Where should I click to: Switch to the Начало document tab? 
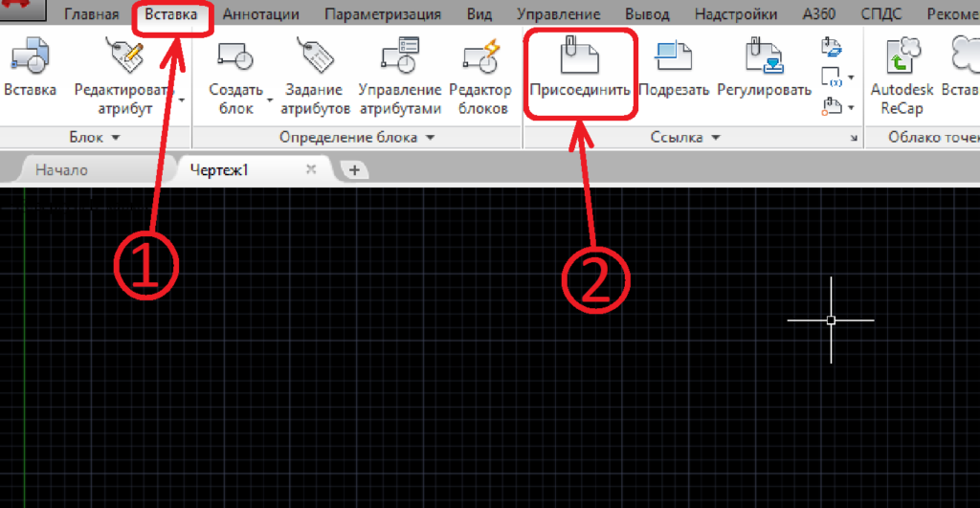(x=61, y=170)
